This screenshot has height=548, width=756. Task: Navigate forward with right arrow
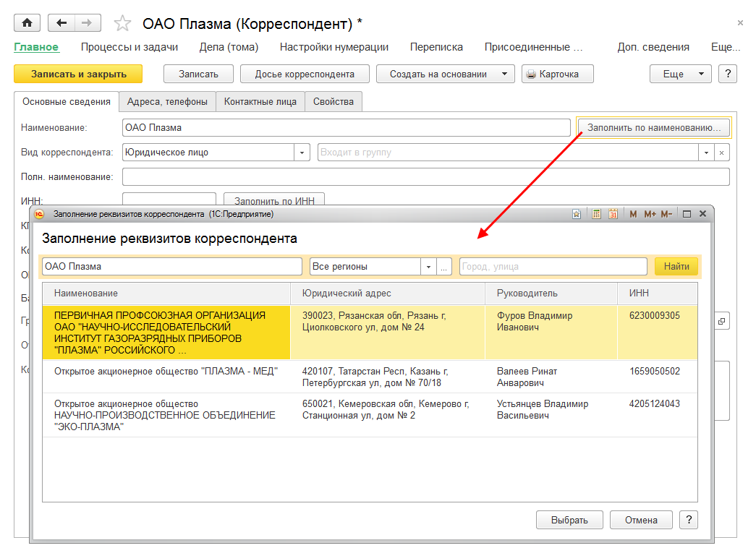click(x=88, y=22)
